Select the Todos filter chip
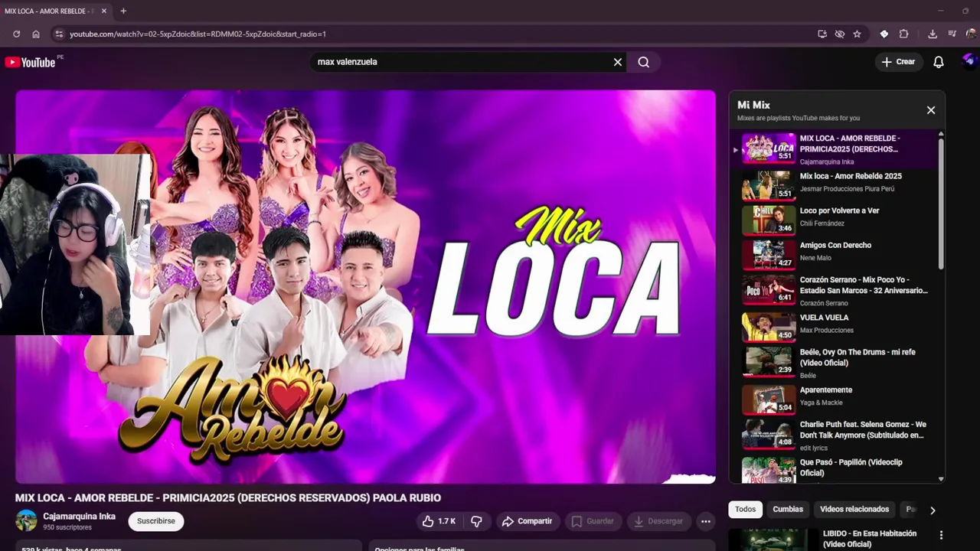 point(745,509)
